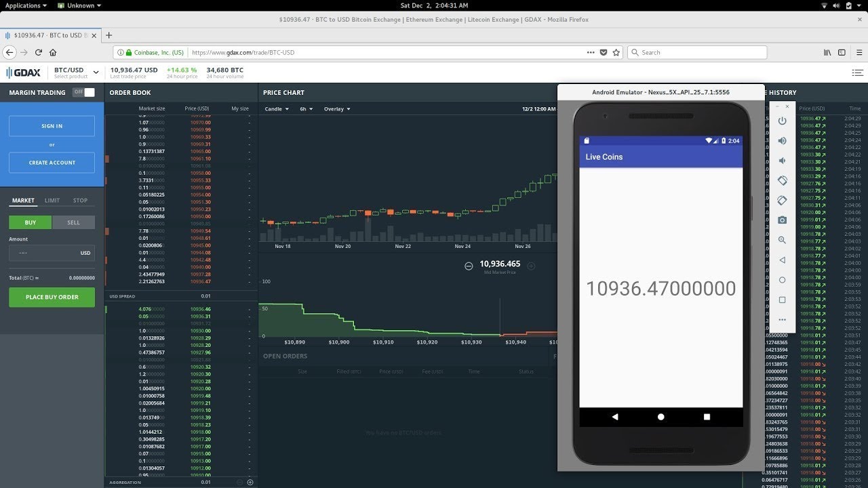Screen dimensions: 868x488
Task: Open Overlay dropdown on the price chart
Action: point(337,108)
